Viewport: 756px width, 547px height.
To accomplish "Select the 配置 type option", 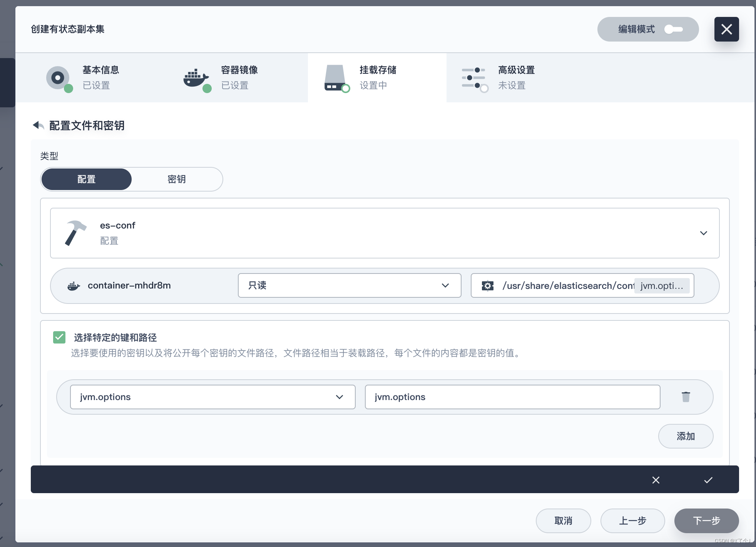I will click(x=86, y=179).
